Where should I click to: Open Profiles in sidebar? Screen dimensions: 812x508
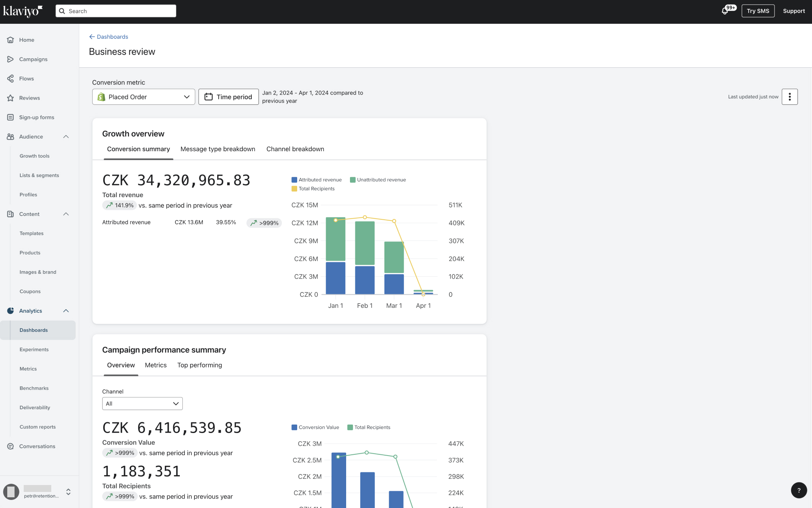pos(28,195)
